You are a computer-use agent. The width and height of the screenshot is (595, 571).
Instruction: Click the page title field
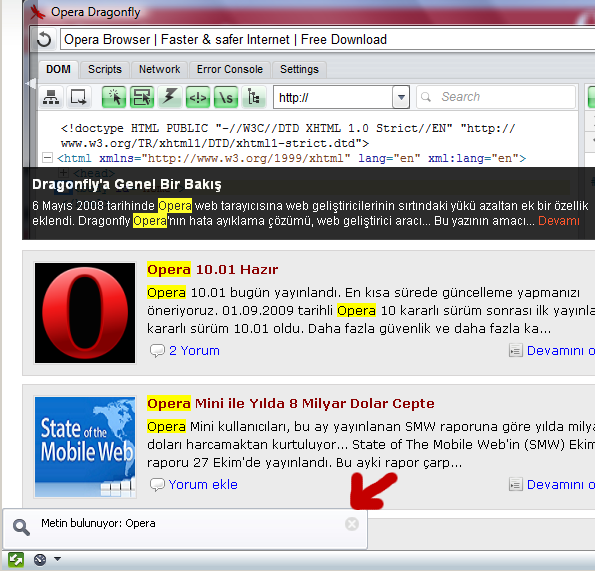click(x=327, y=39)
